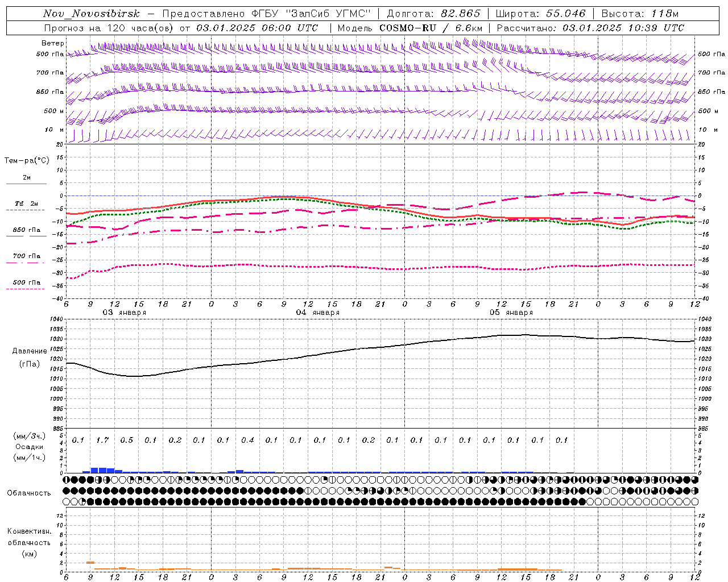
Task: Select the Высота: 118м header text
Action: click(x=640, y=14)
